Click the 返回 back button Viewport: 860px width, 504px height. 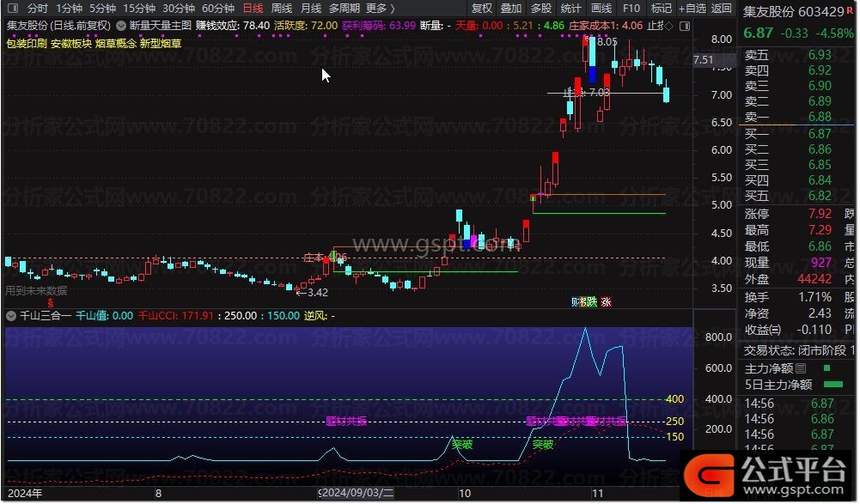coord(721,9)
